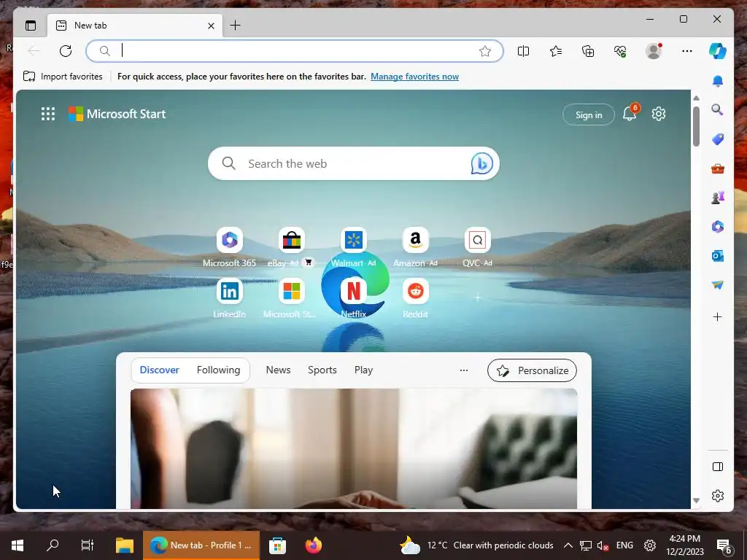Switch to the Following tab
Image resolution: width=747 pixels, height=560 pixels.
pos(218,370)
